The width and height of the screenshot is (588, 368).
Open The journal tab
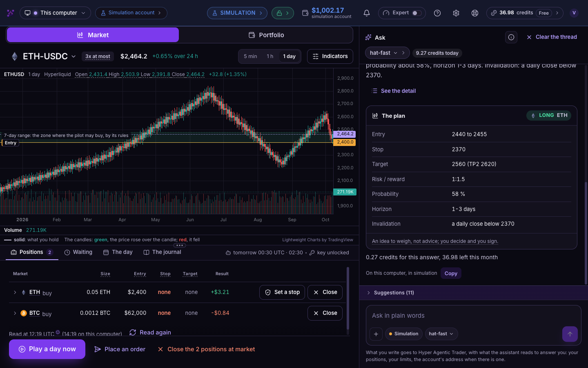point(163,252)
